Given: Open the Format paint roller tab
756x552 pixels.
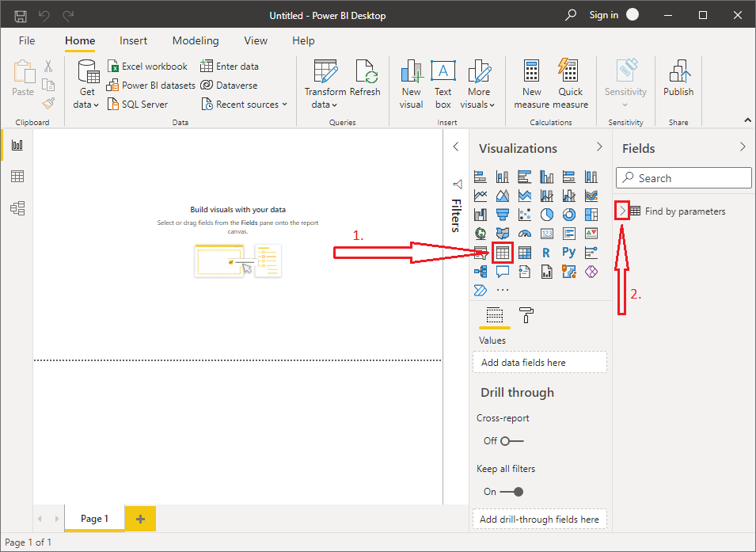Looking at the screenshot, I should pos(526,314).
